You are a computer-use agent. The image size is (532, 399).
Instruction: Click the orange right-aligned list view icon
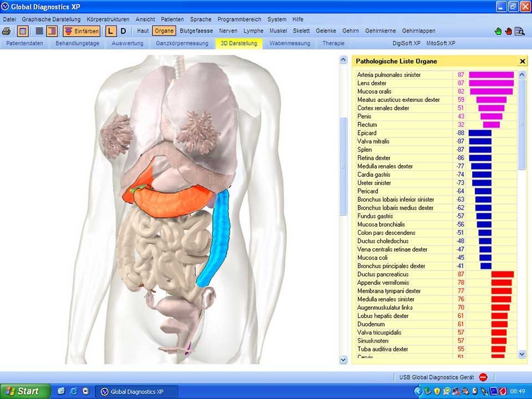pyautogui.click(x=52, y=31)
